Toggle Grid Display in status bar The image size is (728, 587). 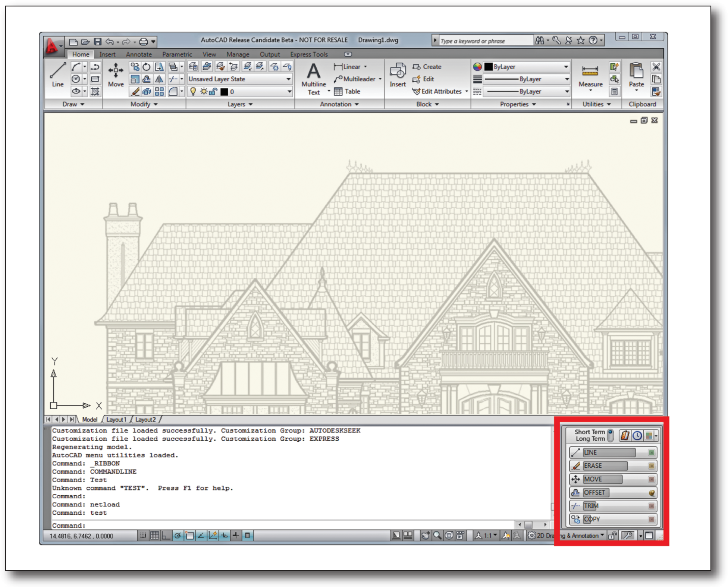(x=154, y=536)
